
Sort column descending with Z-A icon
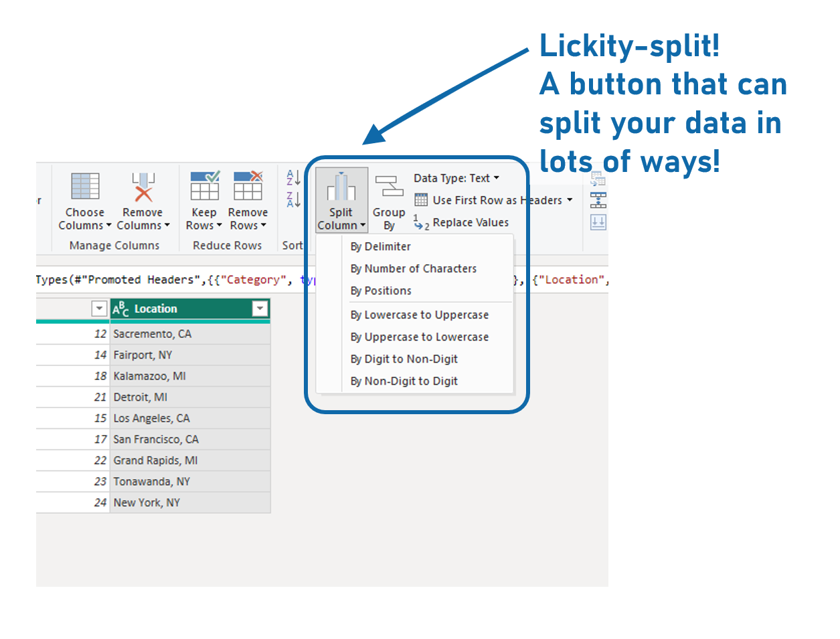coord(292,197)
